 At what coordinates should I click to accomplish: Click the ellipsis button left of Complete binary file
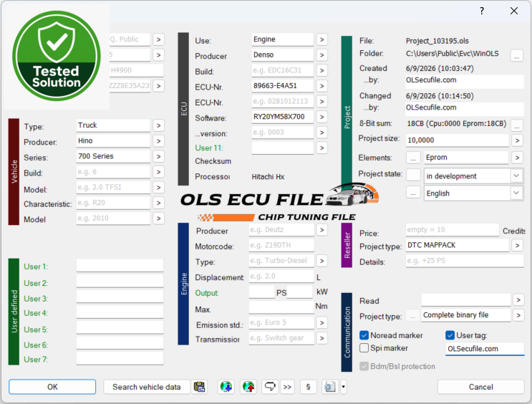(x=412, y=315)
